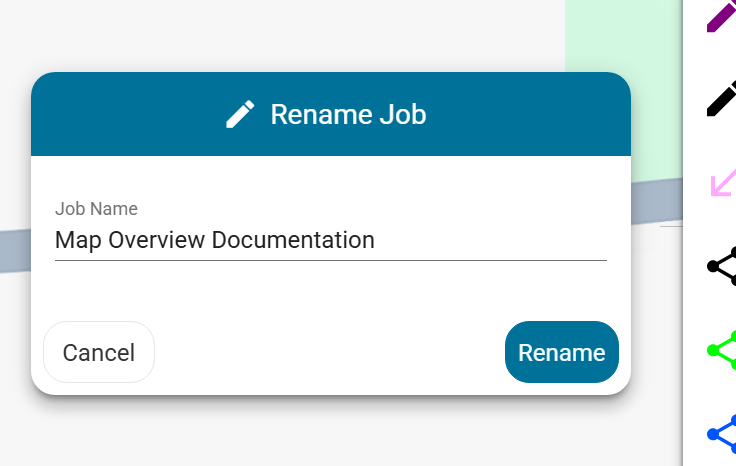Click the Rename Job dialog title
736x466 pixels.
coord(348,114)
